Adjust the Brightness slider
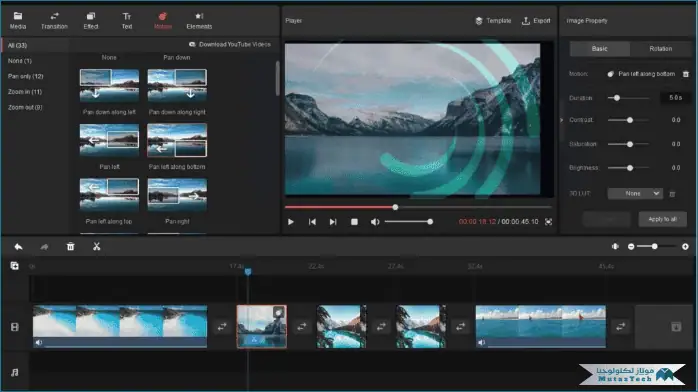This screenshot has height=392, width=698. coord(629,168)
